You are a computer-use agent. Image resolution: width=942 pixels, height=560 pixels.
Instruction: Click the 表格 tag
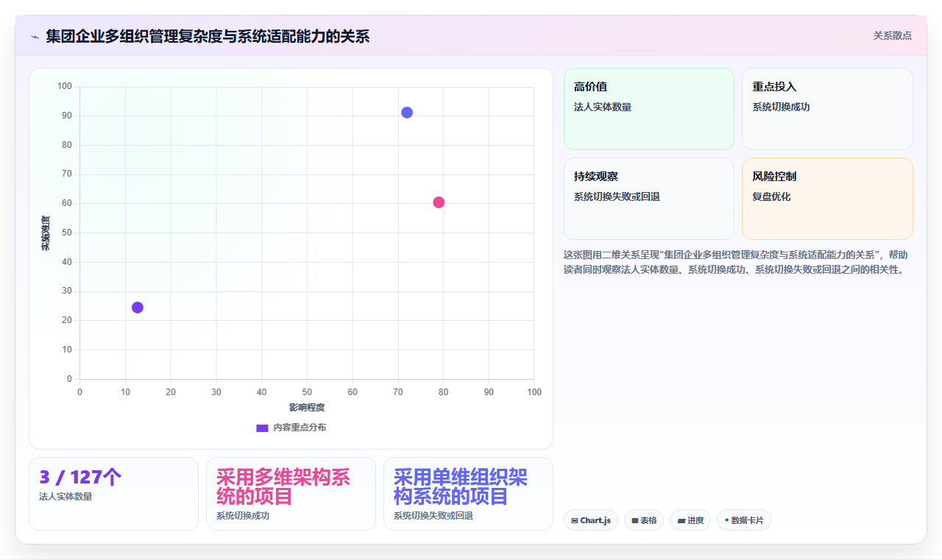[x=644, y=520]
